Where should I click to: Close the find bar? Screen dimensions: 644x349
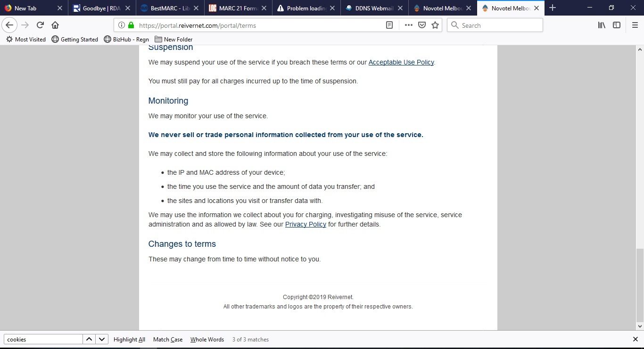pyautogui.click(x=635, y=339)
